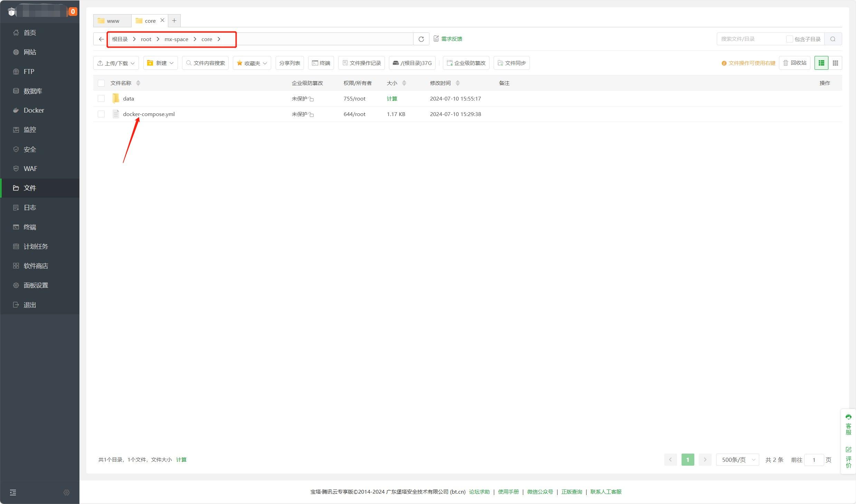Sort by 修改时间 column

[458, 83]
